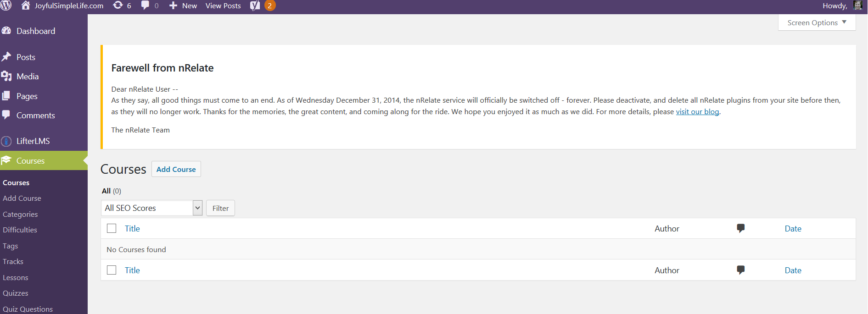Open the Categories submenu item
The image size is (868, 314).
20,214
